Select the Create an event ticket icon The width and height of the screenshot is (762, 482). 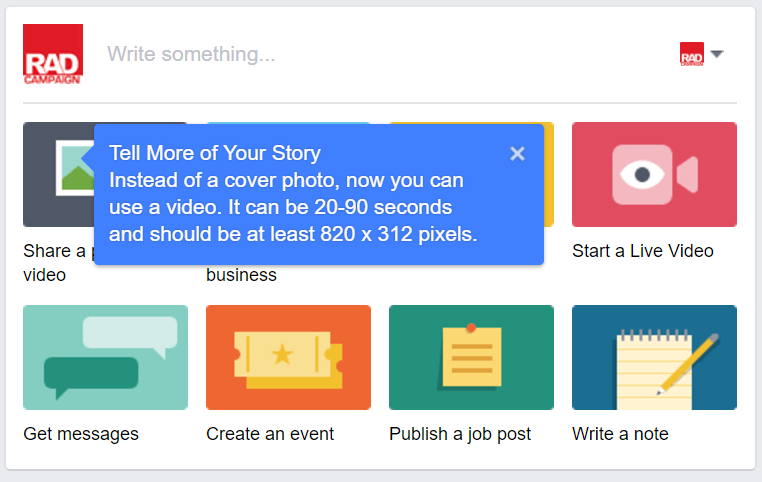click(x=288, y=357)
